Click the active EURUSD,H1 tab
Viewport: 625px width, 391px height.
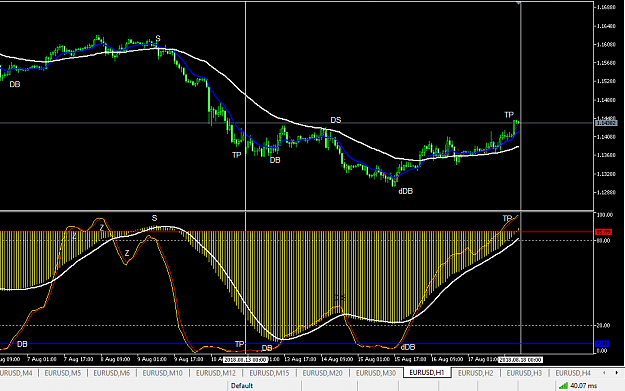(x=427, y=372)
